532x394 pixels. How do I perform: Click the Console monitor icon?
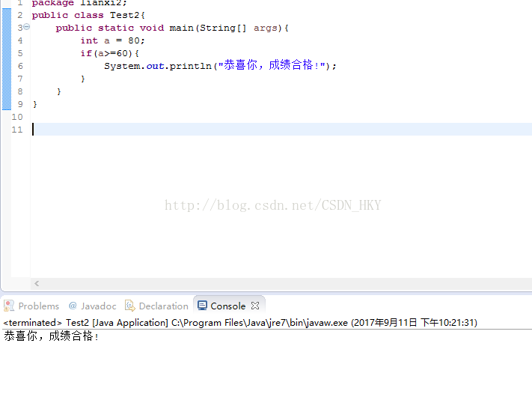coord(202,306)
